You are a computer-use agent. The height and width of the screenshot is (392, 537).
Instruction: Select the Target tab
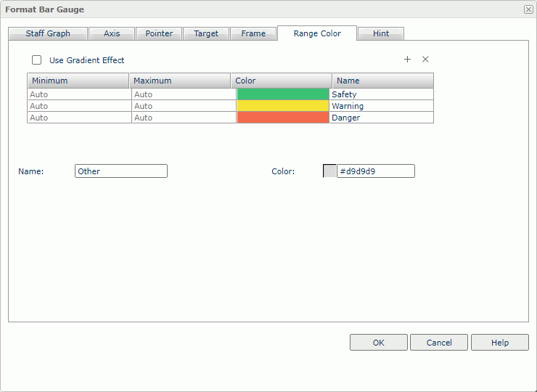tap(206, 33)
